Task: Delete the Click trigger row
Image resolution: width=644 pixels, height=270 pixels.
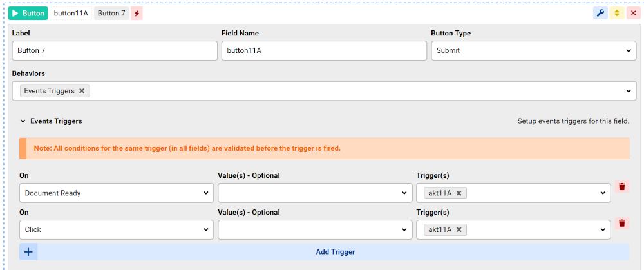Action: (x=621, y=224)
